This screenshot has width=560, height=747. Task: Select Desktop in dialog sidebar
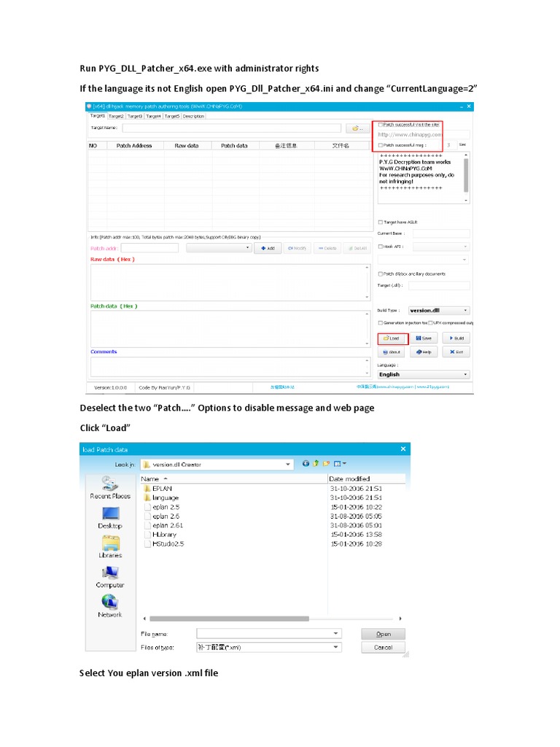tap(110, 518)
